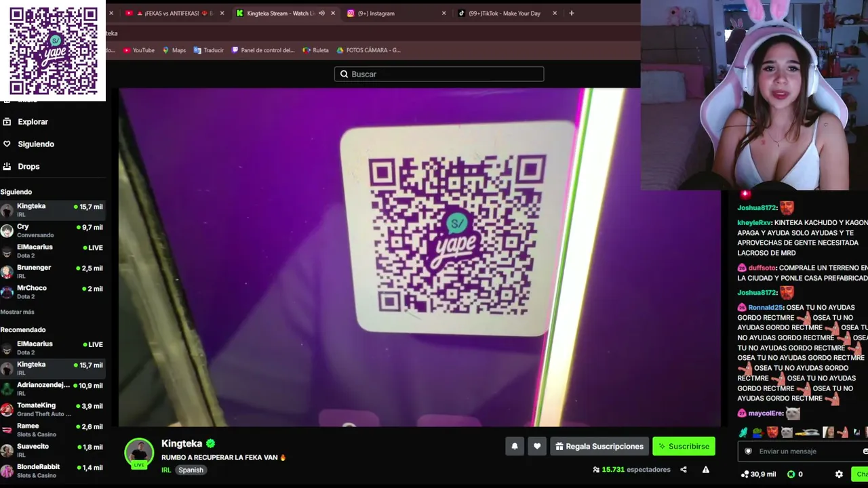Click username maycolEre in chat
The width and height of the screenshot is (868, 488).
pyautogui.click(x=766, y=413)
